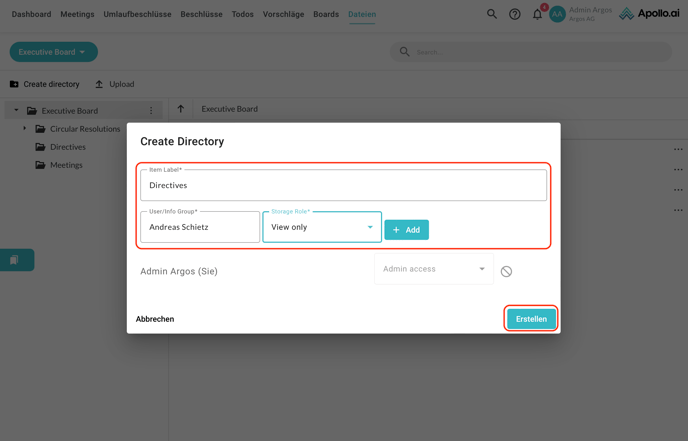Click the Erstellen button
Screen dimensions: 688x441
click(x=531, y=319)
